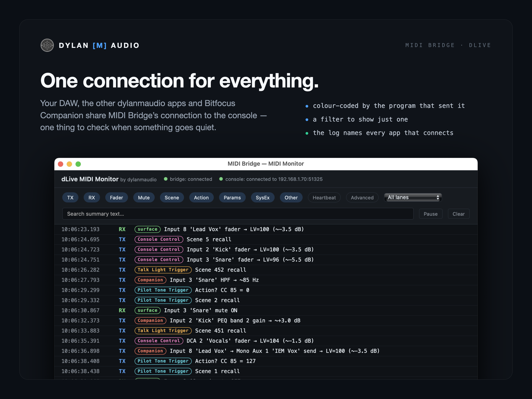Click the console connected status dot

(221, 179)
